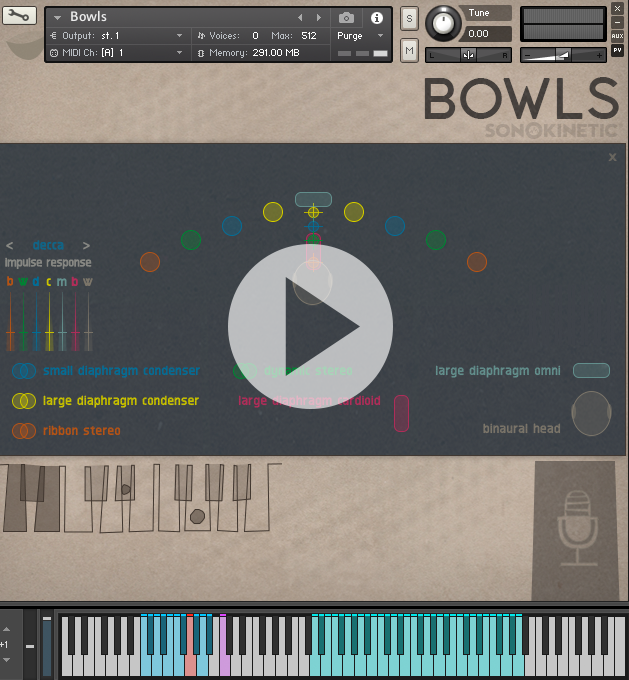Screen dimensions: 629x680
Task: Toggle large diaphragm cardioid pink capsule
Action: (401, 413)
